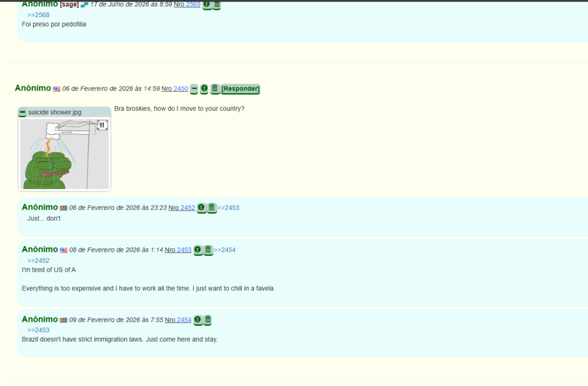Delete post 2454 using the trash icon

(208, 319)
